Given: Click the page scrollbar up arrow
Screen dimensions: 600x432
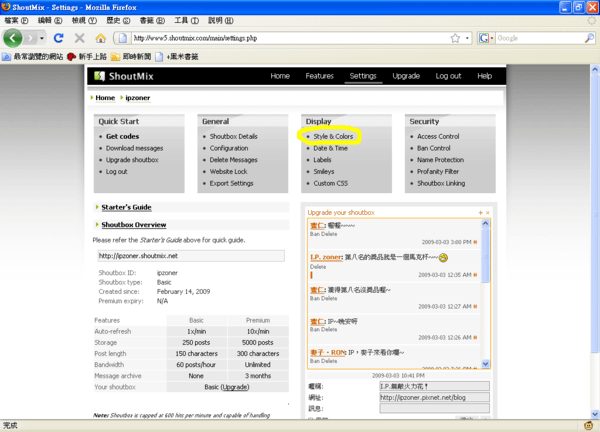Looking at the screenshot, I should pyautogui.click(x=595, y=70).
